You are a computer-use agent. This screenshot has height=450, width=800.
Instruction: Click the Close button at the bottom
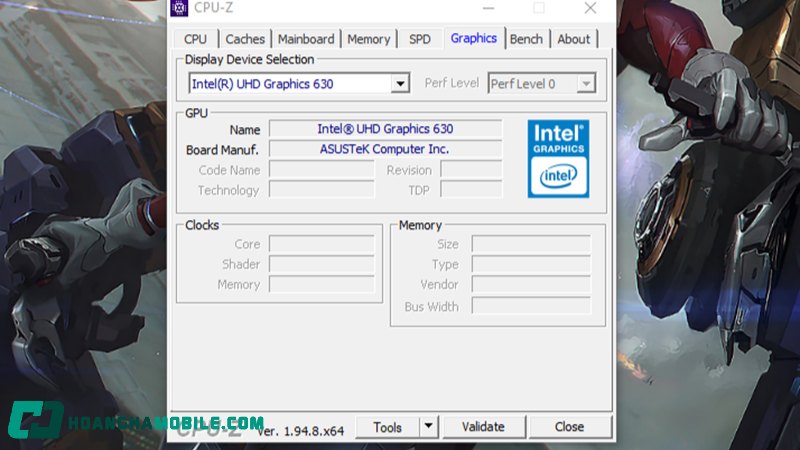click(x=569, y=427)
